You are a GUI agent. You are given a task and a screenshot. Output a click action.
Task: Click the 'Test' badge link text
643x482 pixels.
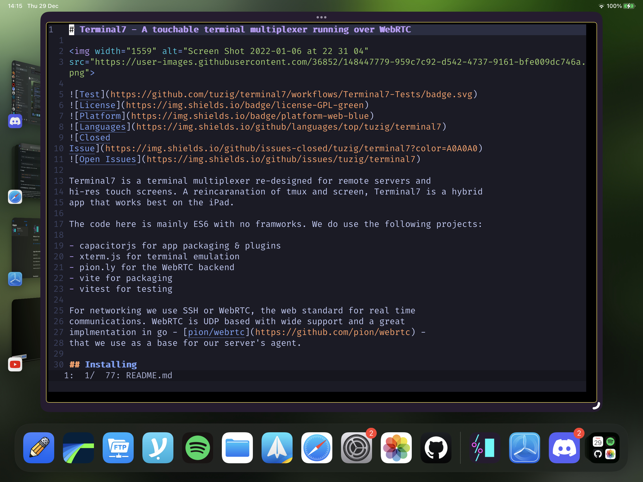[89, 94]
